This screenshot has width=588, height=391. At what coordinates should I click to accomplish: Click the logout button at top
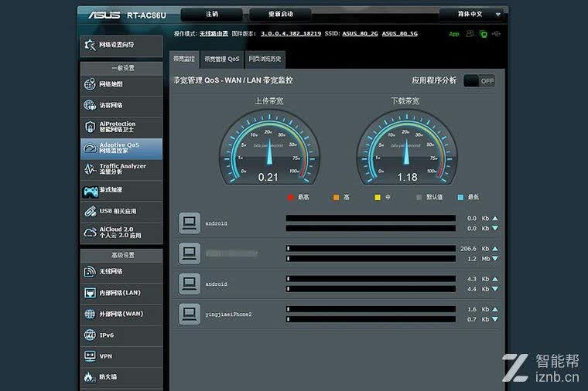(211, 14)
